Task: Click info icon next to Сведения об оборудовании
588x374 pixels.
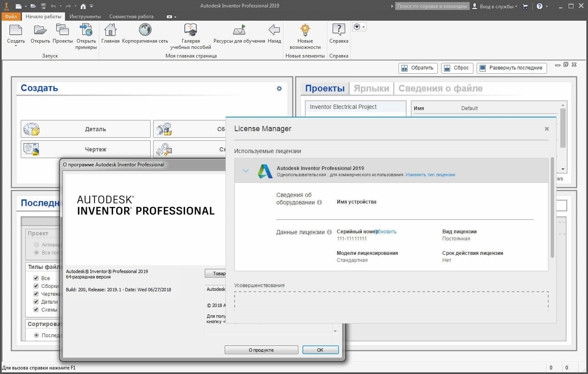Action: coord(319,202)
